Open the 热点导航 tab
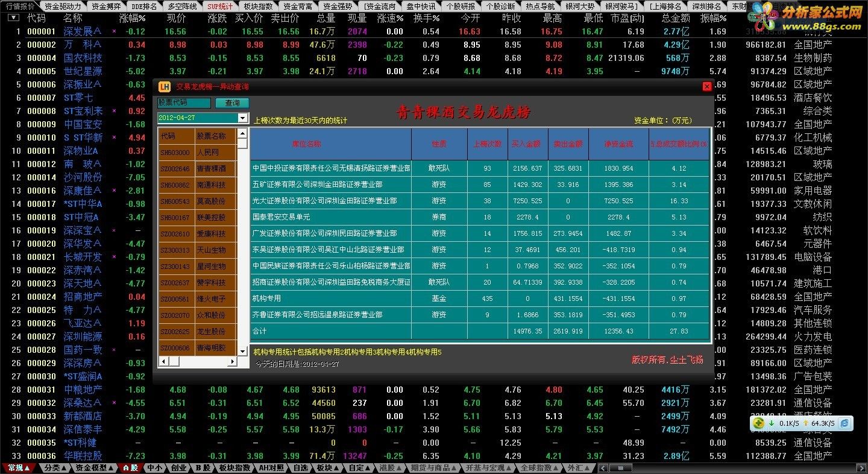The image size is (868, 474). 540,6
